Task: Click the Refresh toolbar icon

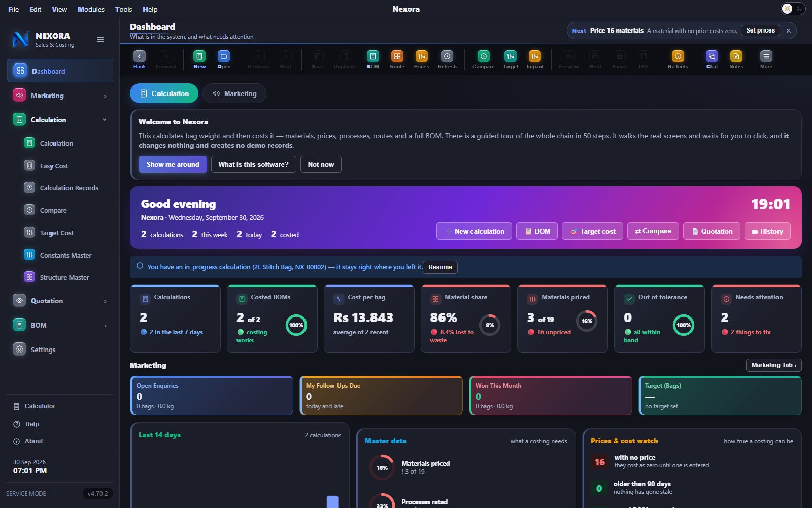Action: tap(447, 59)
